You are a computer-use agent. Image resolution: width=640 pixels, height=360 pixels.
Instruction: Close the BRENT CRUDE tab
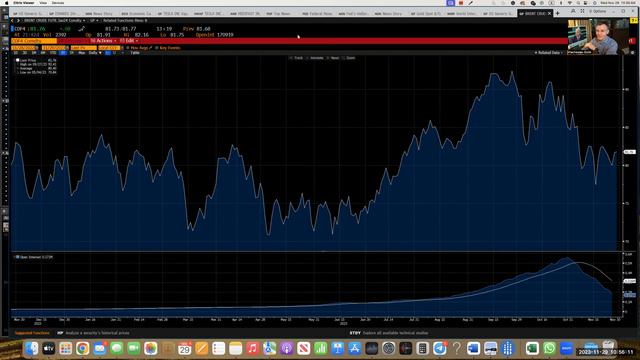coord(549,13)
